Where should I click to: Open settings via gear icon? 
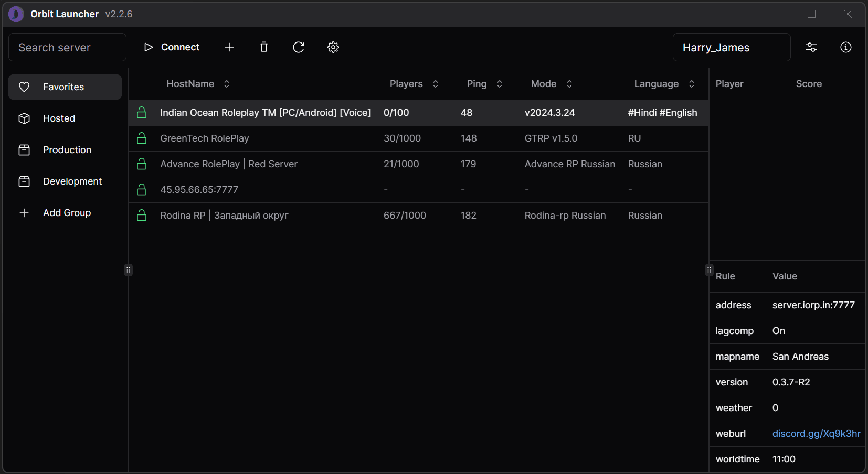[333, 47]
